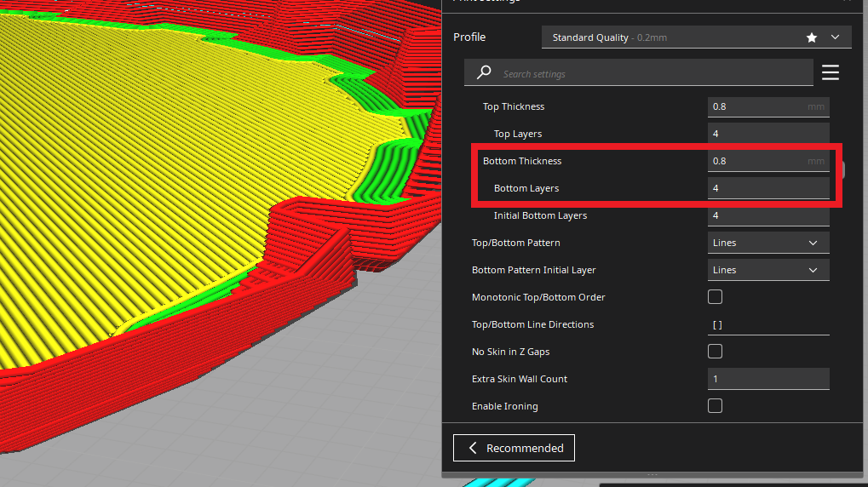Click the Search settings field
Viewport: 868px width, 487px height.
(638, 72)
